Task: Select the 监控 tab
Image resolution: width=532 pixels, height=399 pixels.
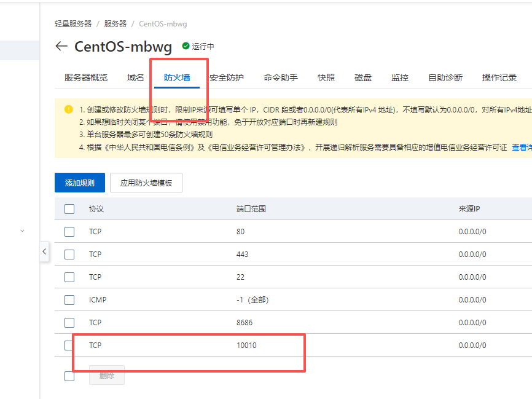Action: tap(399, 77)
